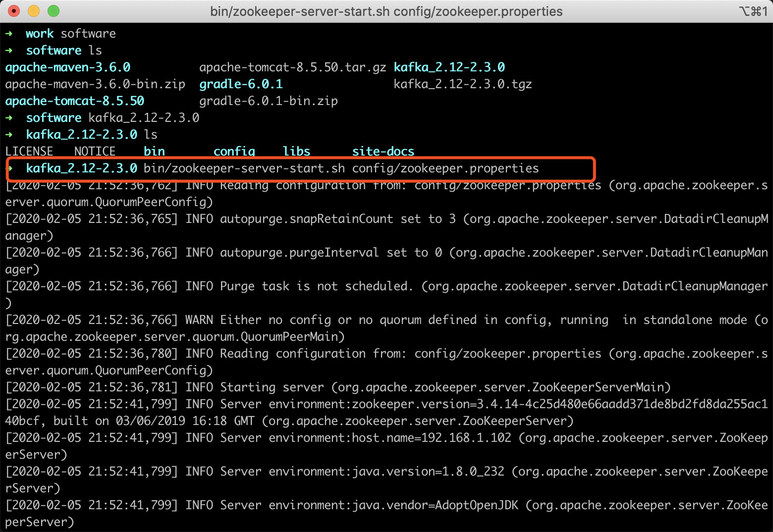
Task: Click the config directory name
Action: point(234,151)
